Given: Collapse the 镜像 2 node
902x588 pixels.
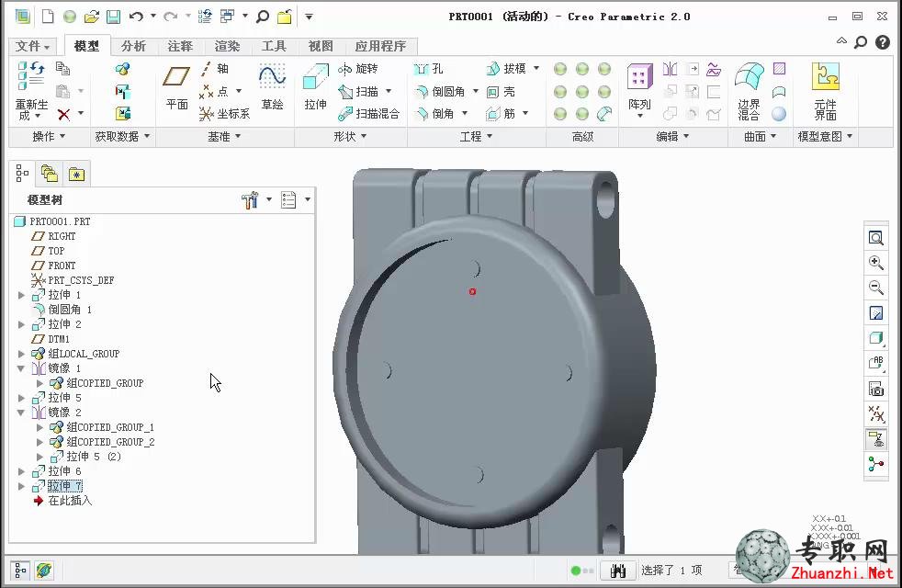Looking at the screenshot, I should click(22, 413).
